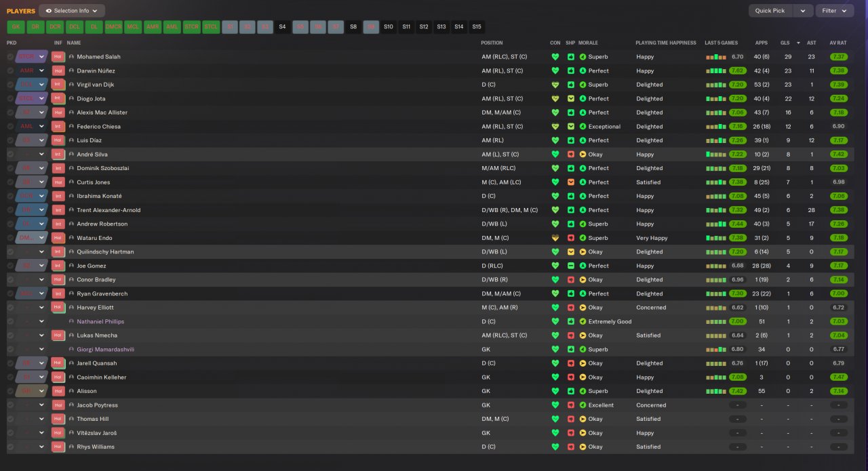Click Jacob Poytress's morale icon

[583, 405]
